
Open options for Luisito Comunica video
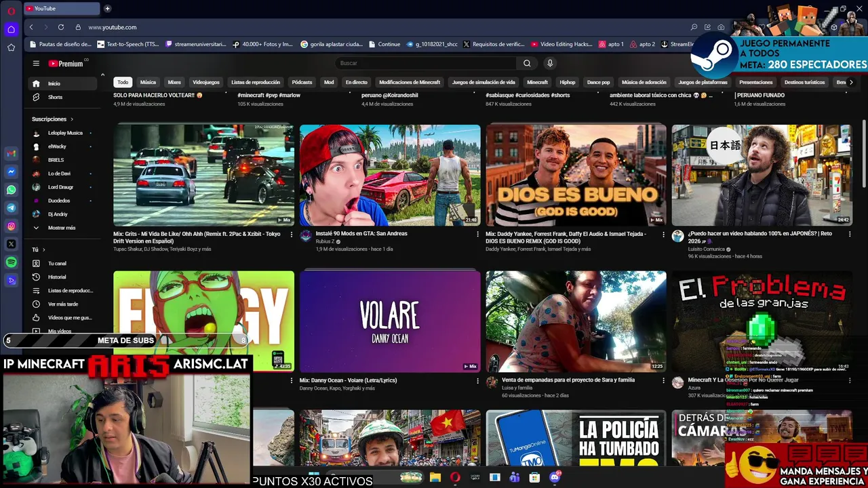(x=850, y=235)
